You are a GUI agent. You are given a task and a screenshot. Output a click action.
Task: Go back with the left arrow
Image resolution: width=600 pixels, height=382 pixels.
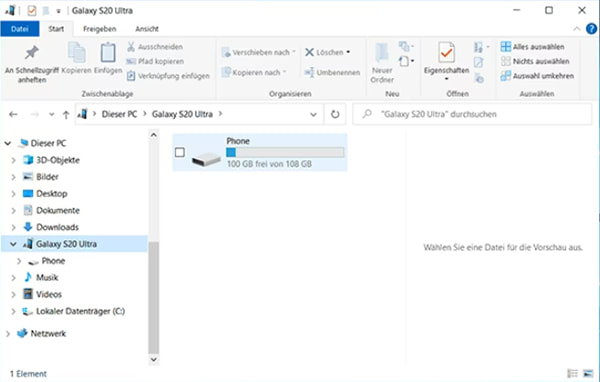pos(13,114)
